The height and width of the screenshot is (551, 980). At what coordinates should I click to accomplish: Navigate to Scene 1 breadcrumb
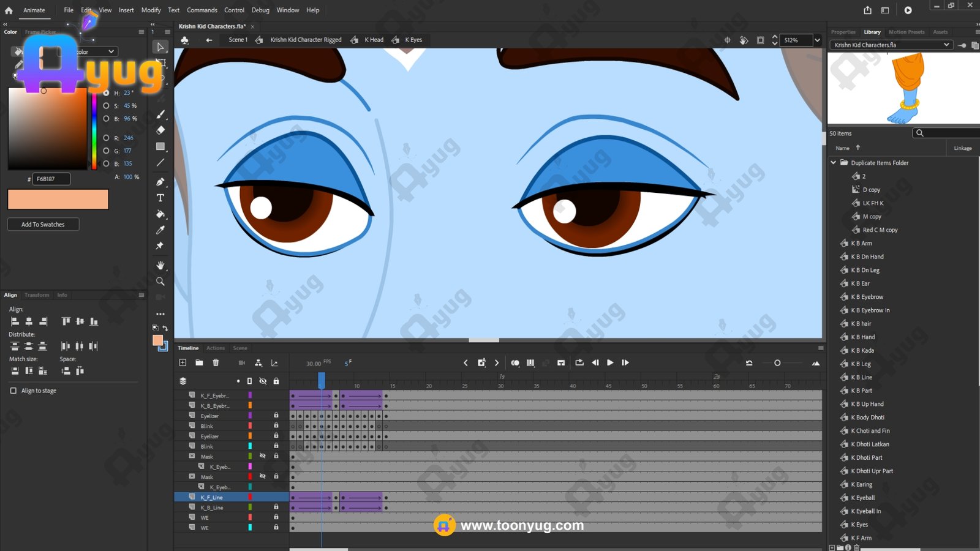[238, 40]
